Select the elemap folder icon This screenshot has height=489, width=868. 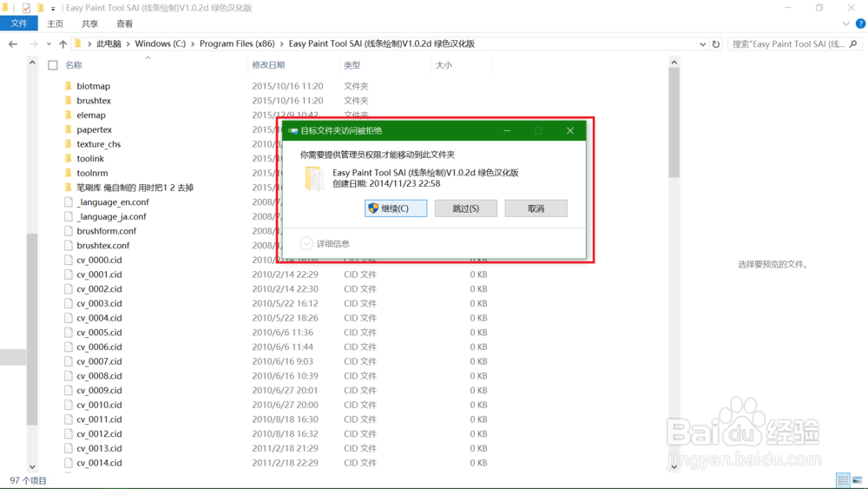coord(68,115)
